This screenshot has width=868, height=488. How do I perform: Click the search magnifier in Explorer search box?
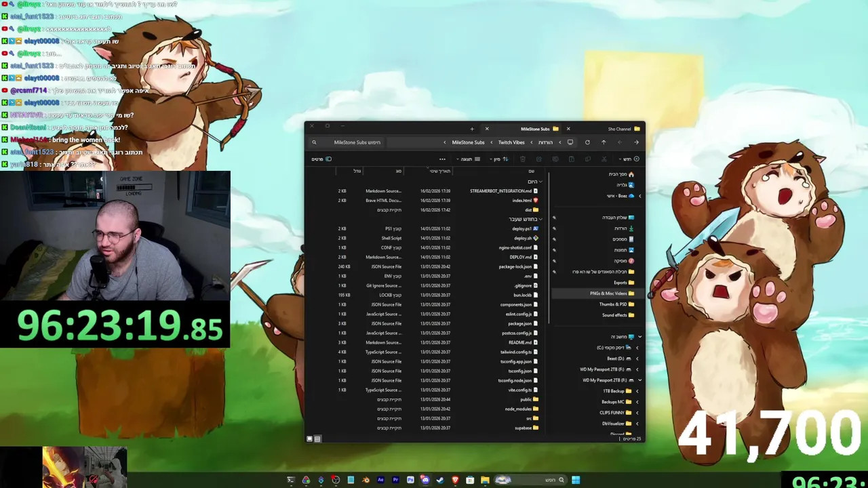(314, 142)
